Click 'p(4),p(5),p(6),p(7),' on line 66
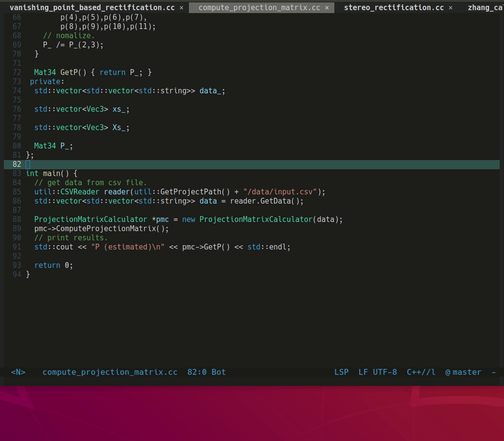Image resolution: width=504 pixels, height=441 pixels. 103,17
